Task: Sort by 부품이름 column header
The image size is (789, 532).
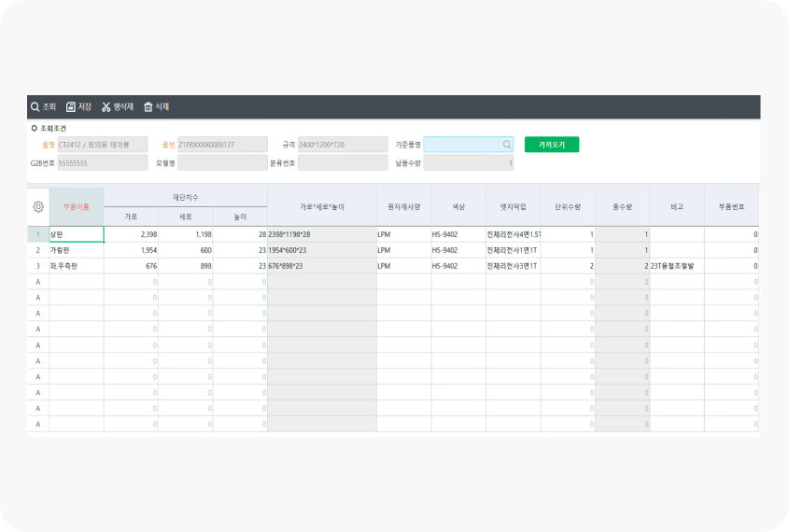Action: click(x=76, y=206)
